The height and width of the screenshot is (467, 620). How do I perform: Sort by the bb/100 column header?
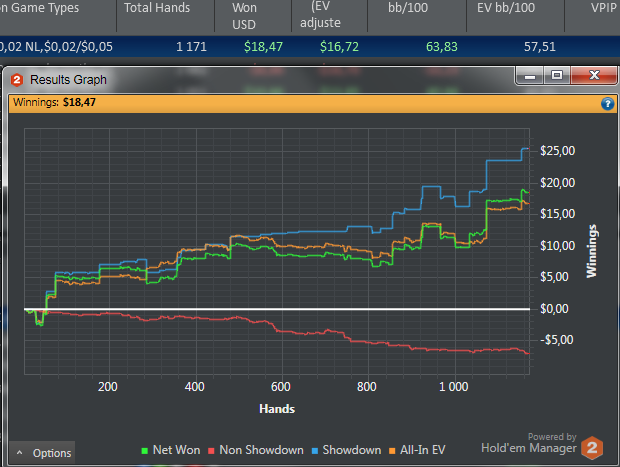click(x=417, y=16)
